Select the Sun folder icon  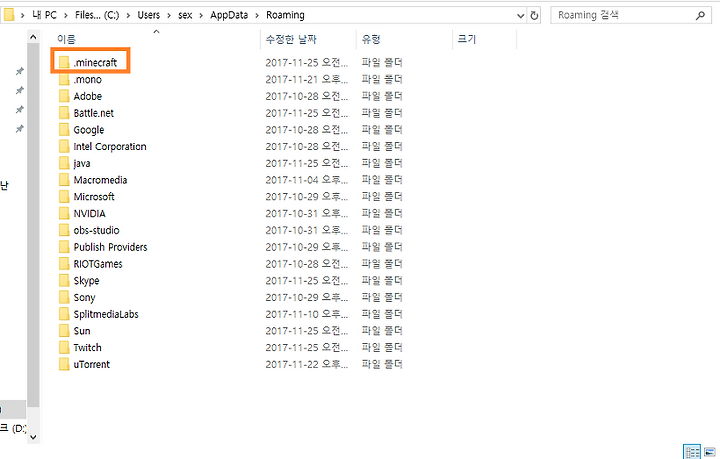pyautogui.click(x=64, y=331)
